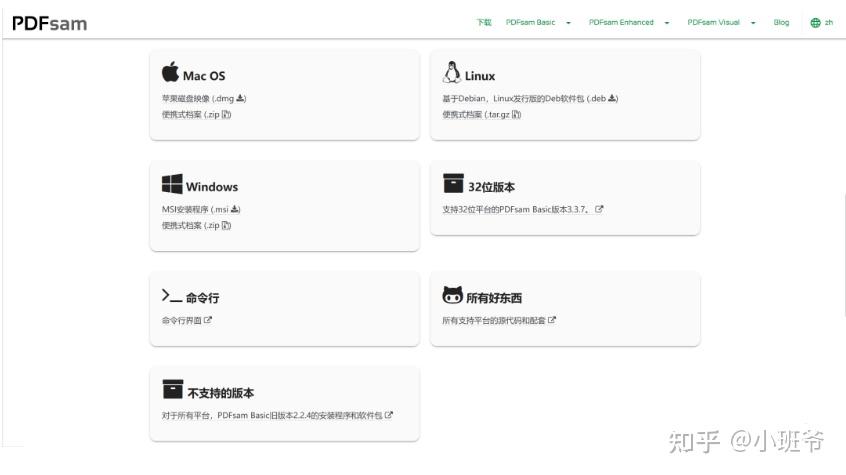Click the archive icon next to Mac OS .zip
Viewport: 846px width, 475px height.
[226, 114]
